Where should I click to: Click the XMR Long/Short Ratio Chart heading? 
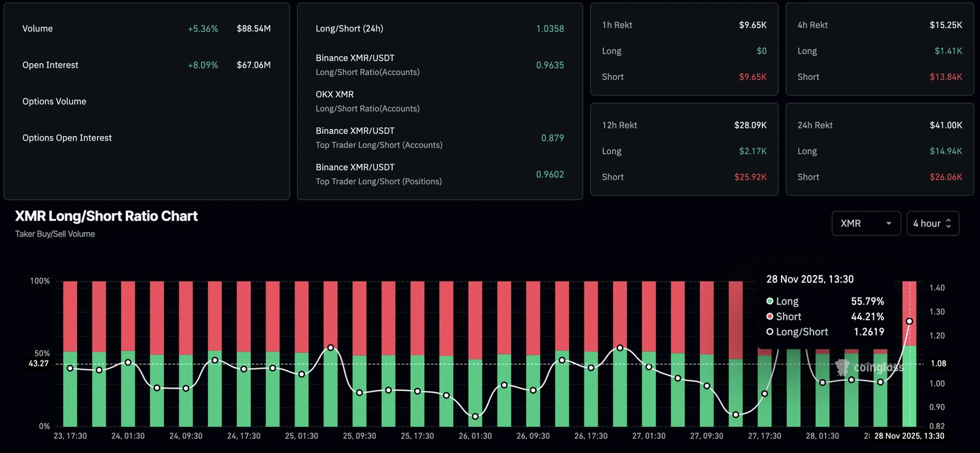point(106,216)
